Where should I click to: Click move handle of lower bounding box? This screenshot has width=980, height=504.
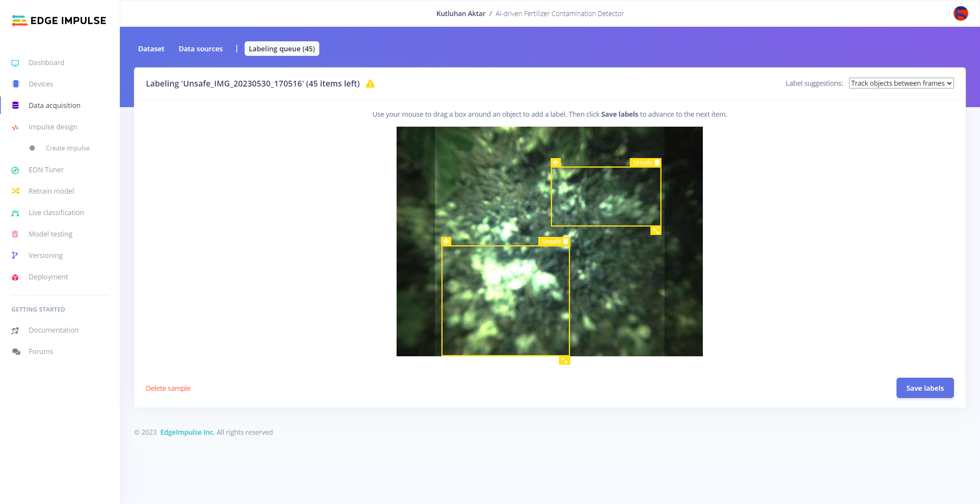pyautogui.click(x=446, y=241)
